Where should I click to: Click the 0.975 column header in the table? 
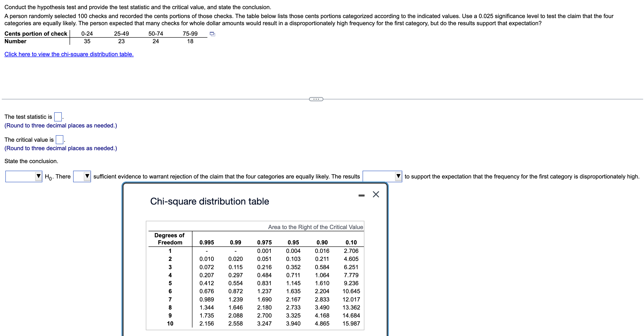(x=264, y=242)
